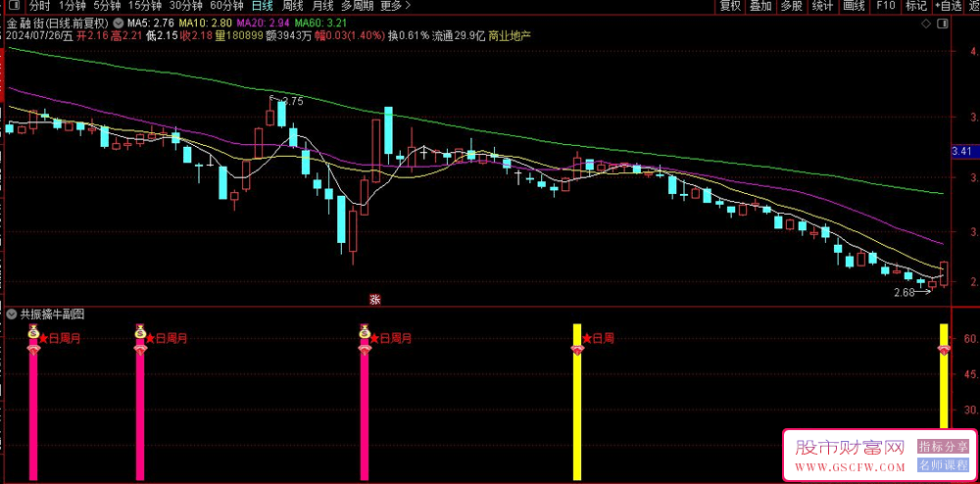Image resolution: width=980 pixels, height=484 pixels.
Task: Click the 指标分享 link
Action: [943, 447]
